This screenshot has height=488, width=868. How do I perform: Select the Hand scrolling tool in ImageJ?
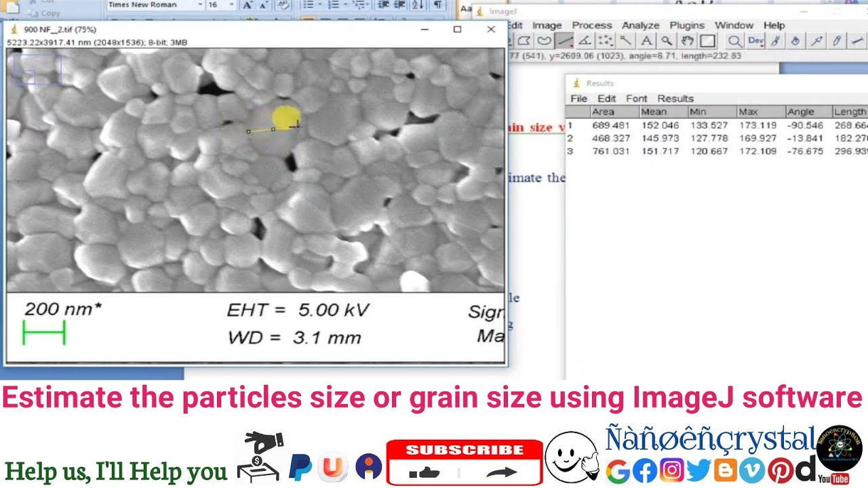point(688,41)
